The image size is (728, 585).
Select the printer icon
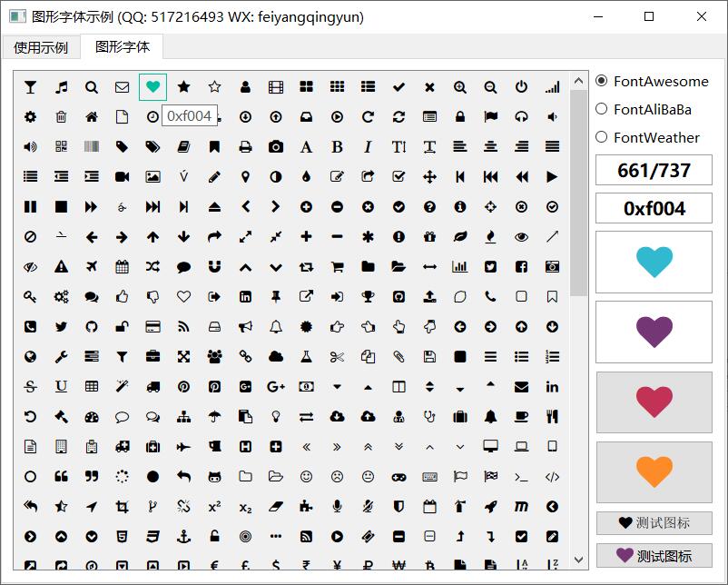point(245,147)
